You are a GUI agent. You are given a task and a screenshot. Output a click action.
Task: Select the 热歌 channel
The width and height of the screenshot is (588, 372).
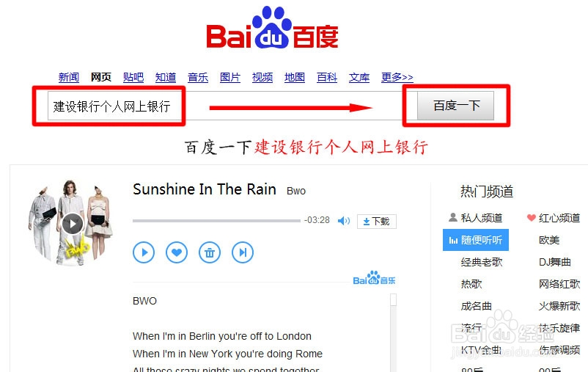click(471, 284)
